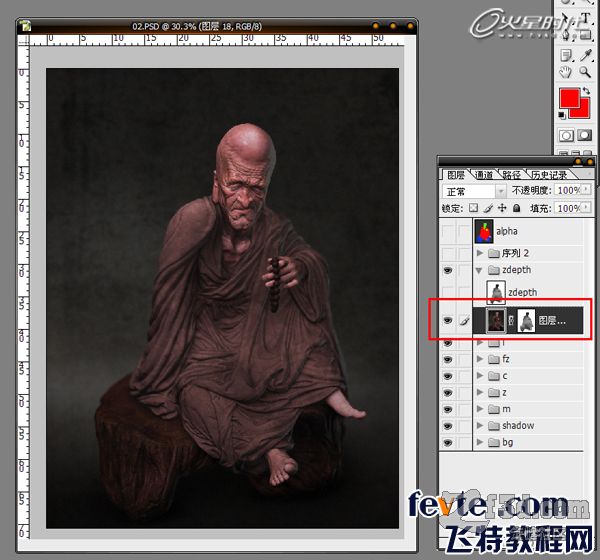Expand the 序列 2 group
This screenshot has width=600, height=560.
coord(480,253)
